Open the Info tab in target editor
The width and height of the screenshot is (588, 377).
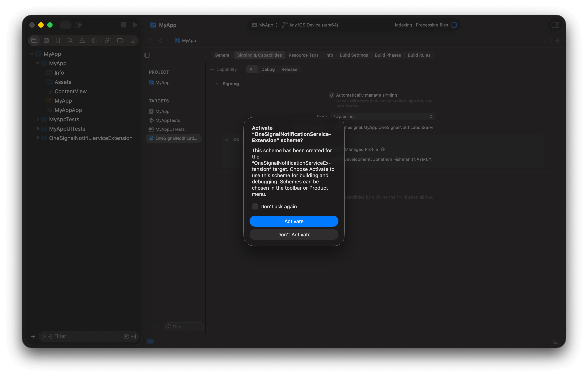pyautogui.click(x=329, y=55)
